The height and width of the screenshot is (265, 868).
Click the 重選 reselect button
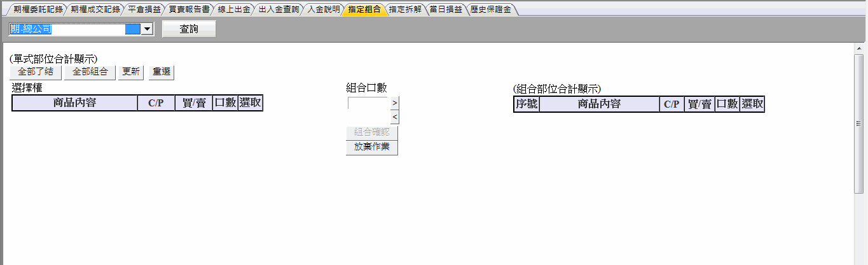162,72
